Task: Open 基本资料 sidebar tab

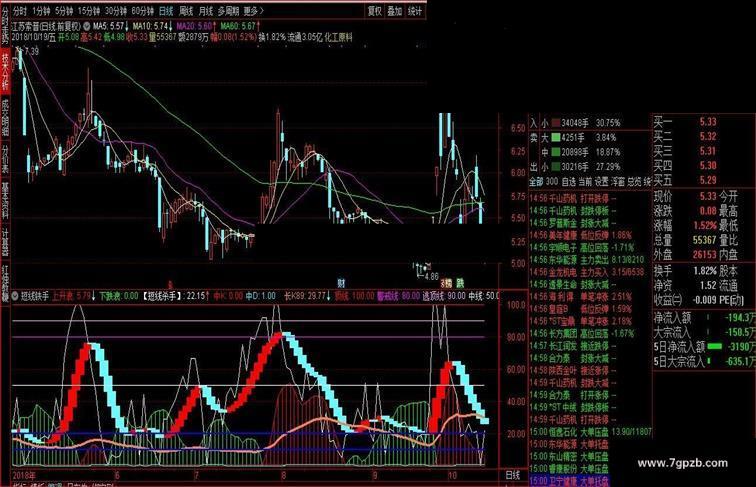Action: coord(5,201)
